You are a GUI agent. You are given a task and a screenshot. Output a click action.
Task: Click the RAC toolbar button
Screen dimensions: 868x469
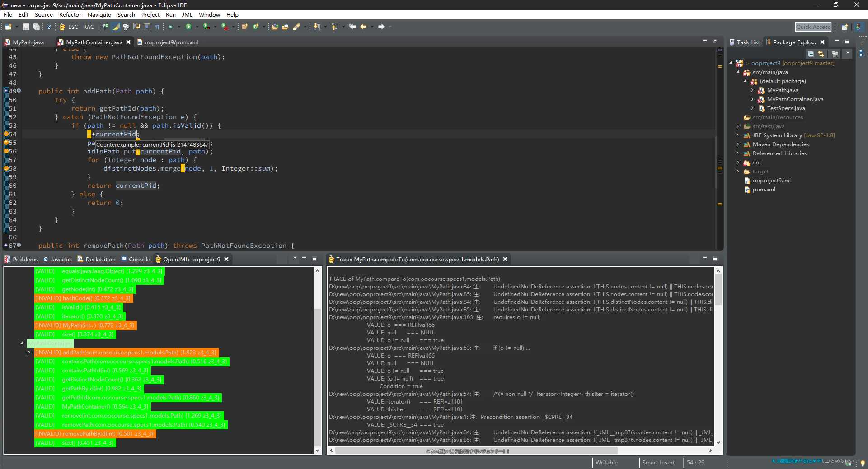pos(89,27)
